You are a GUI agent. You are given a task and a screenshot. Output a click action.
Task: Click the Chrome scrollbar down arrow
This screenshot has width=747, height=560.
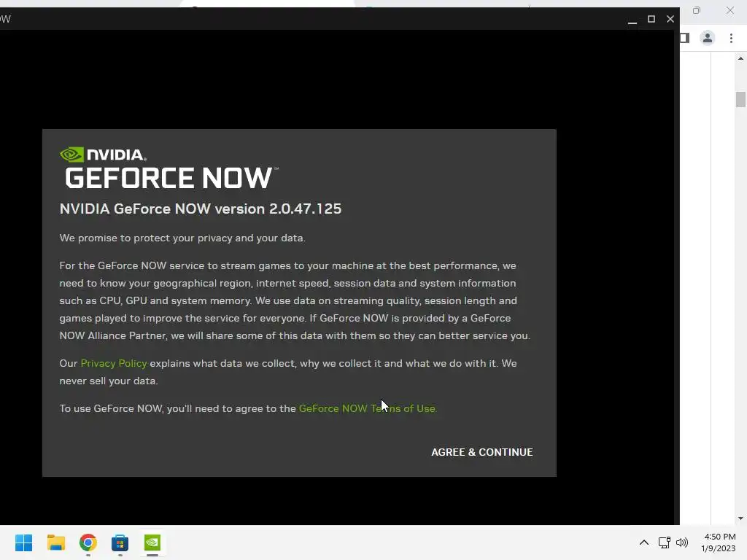(x=740, y=518)
